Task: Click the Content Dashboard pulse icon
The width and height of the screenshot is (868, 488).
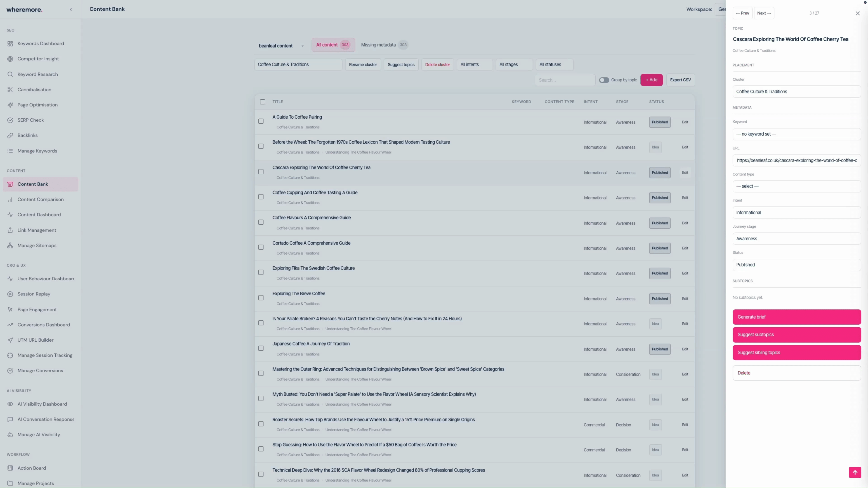Action: click(x=10, y=215)
